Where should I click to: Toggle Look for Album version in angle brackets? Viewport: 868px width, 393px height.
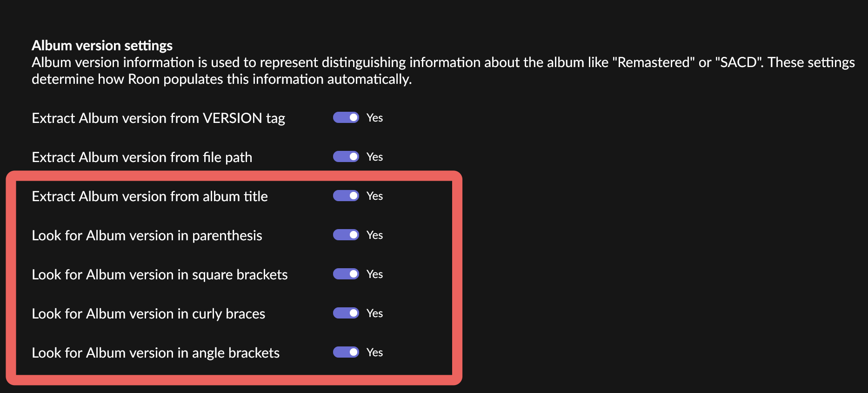346,352
